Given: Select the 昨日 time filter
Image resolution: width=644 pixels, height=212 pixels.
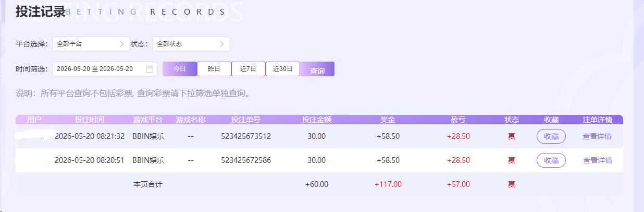Looking at the screenshot, I should click(214, 69).
